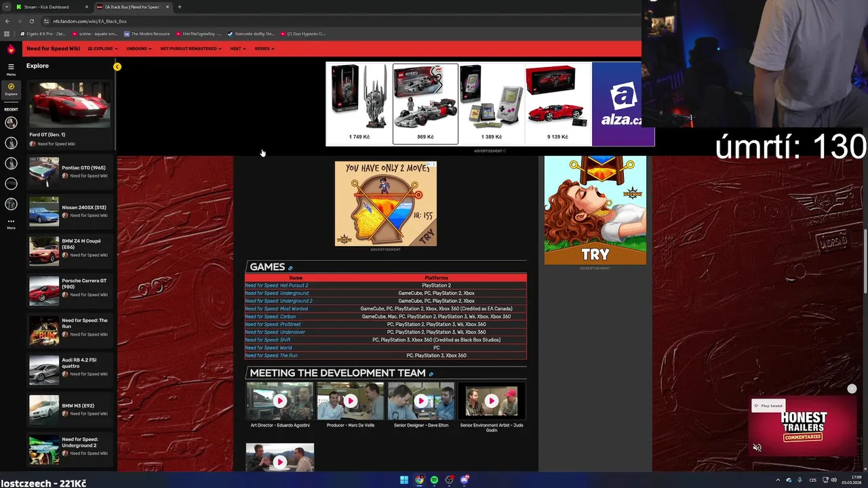The image size is (868, 488).
Task: Play Senior Designer Dave Elton video
Action: click(x=420, y=401)
